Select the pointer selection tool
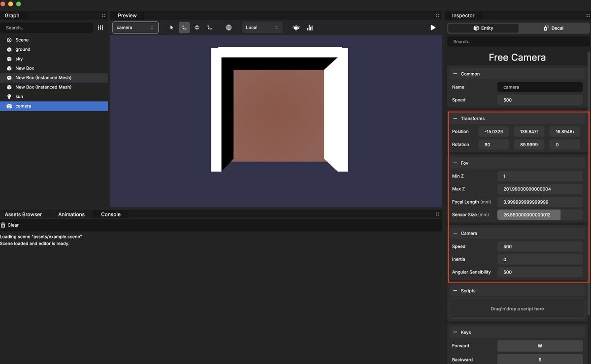The width and height of the screenshot is (591, 364). (171, 28)
